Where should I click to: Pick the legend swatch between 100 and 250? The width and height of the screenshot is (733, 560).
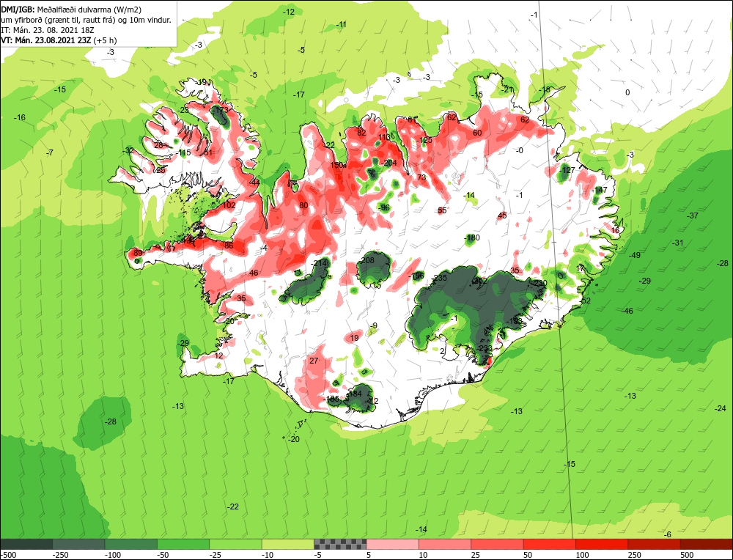coord(602,544)
